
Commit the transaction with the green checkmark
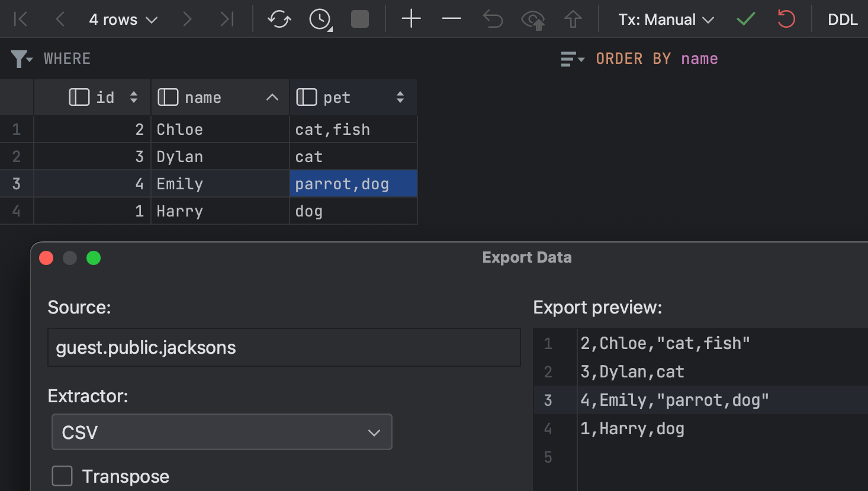(x=745, y=19)
